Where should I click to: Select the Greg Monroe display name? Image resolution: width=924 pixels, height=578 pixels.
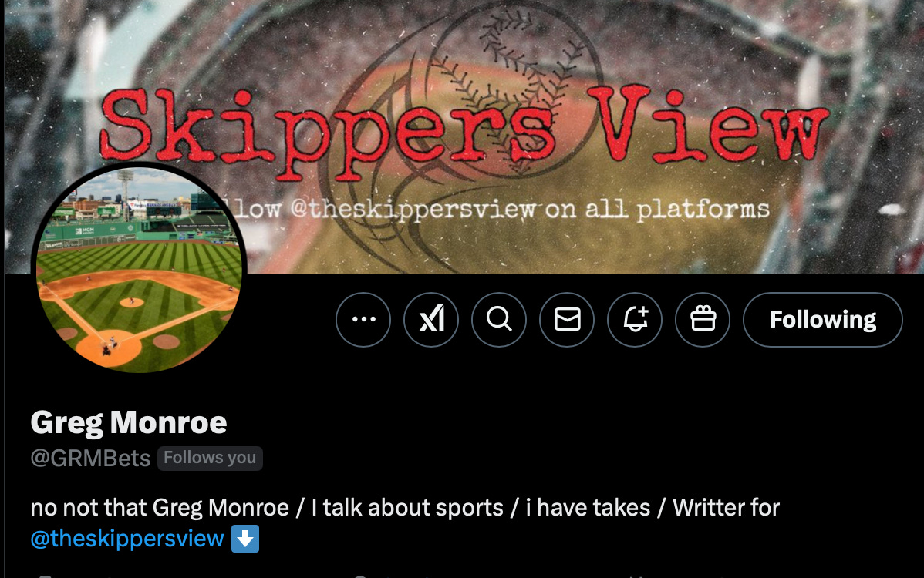[x=129, y=422]
